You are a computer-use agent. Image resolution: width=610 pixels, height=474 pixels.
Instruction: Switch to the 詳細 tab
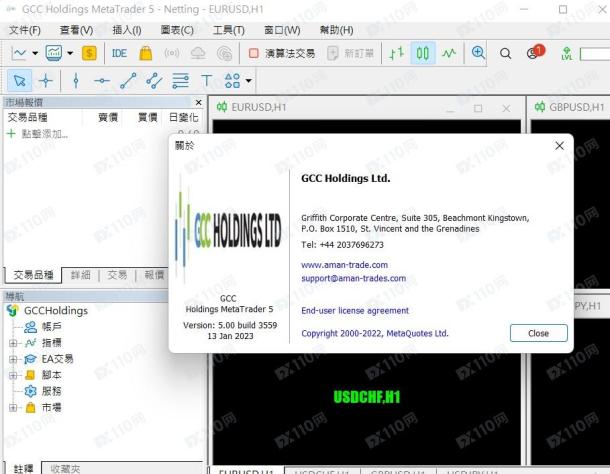[81, 275]
